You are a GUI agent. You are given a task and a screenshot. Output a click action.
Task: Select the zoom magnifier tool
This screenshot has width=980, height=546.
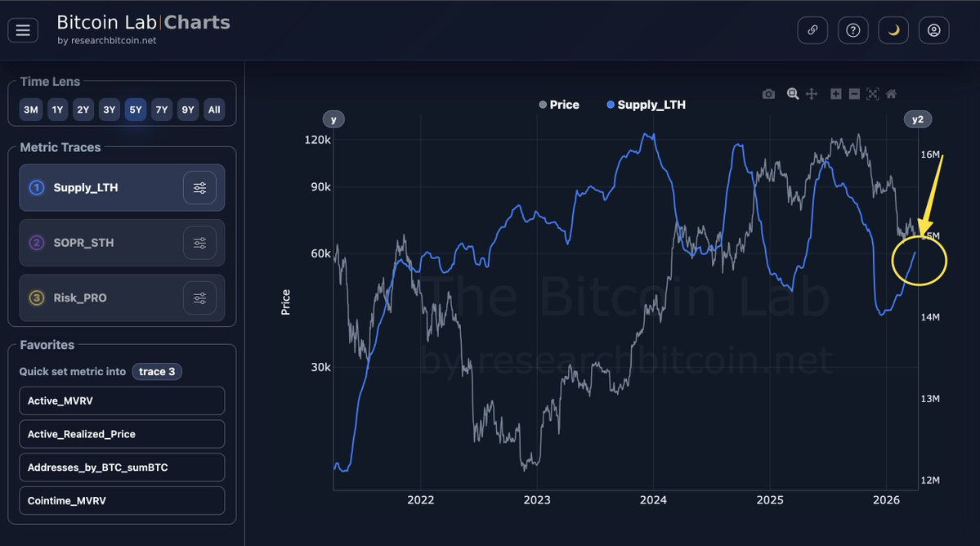coord(792,94)
